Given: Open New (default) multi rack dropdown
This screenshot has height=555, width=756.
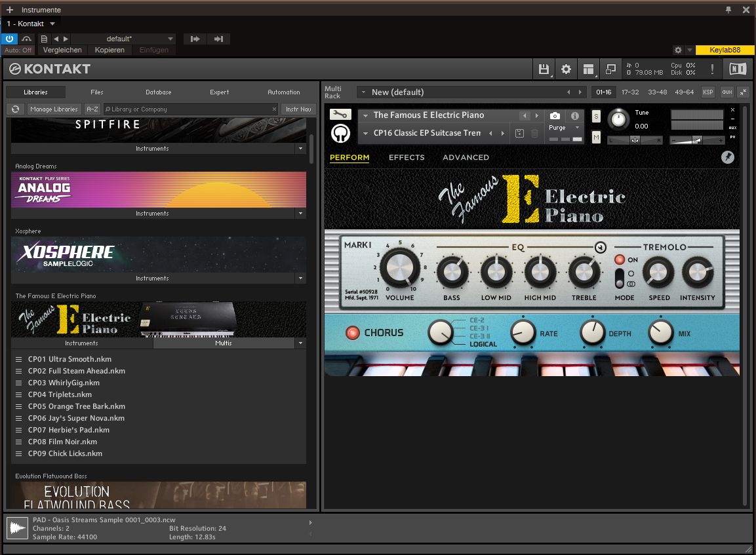Looking at the screenshot, I should click(x=363, y=92).
